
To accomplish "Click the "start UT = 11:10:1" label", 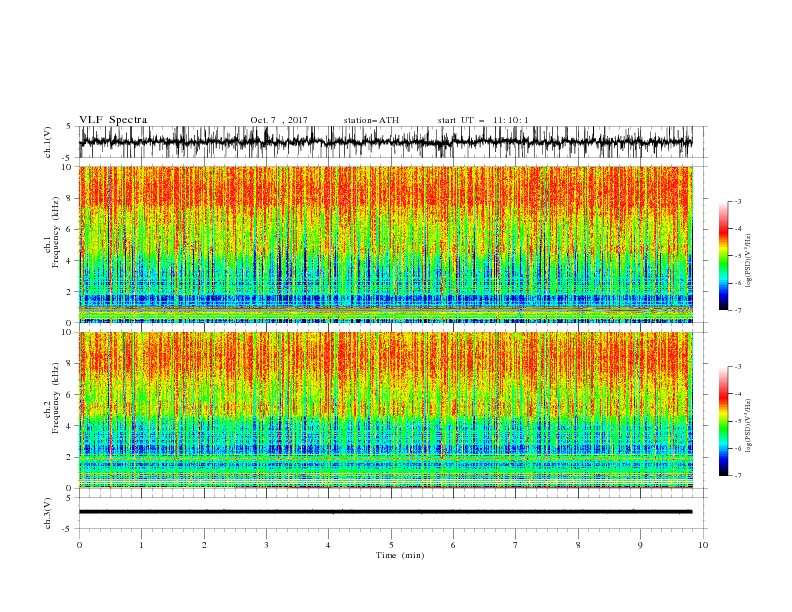I will coord(483,120).
